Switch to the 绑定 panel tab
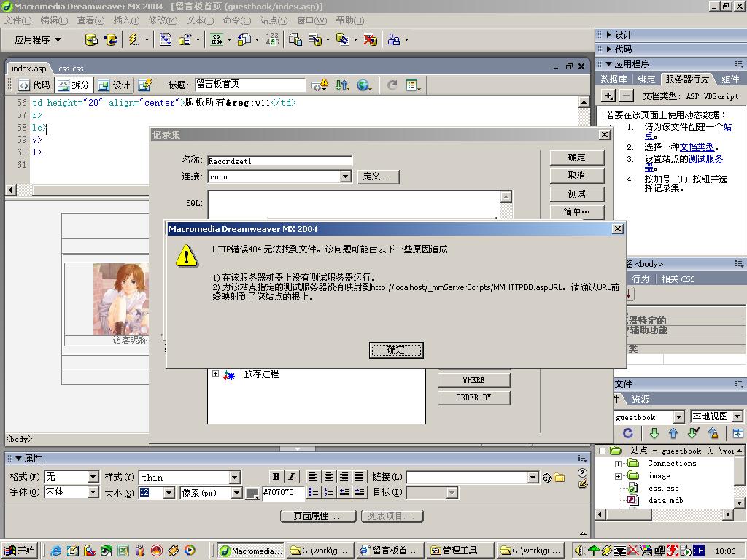 646,79
